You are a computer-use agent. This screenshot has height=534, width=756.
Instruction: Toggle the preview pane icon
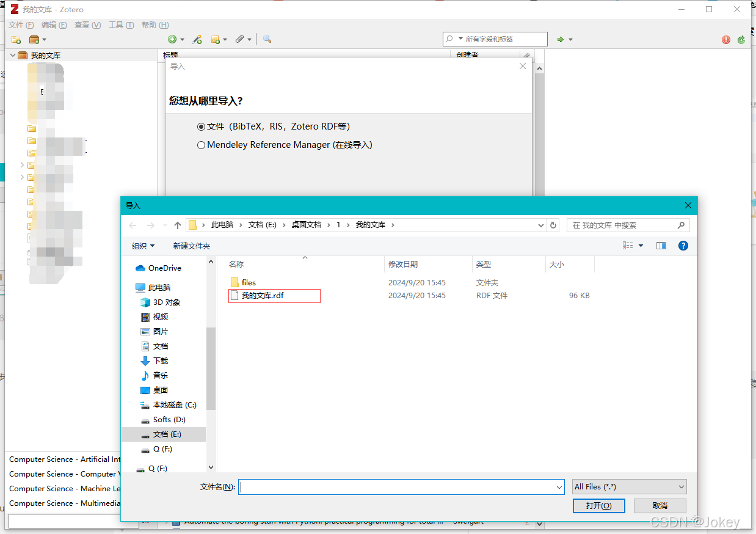[x=661, y=246]
